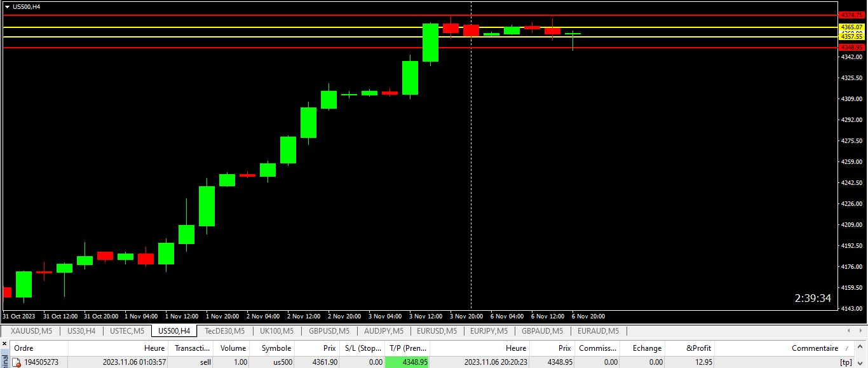
Task: Click the red 4348.95 price label on axis
Action: (x=852, y=48)
